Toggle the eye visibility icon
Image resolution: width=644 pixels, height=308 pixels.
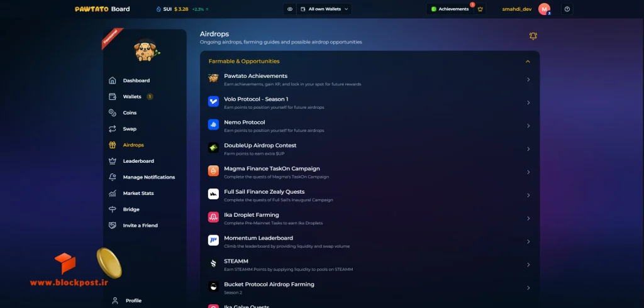point(290,9)
